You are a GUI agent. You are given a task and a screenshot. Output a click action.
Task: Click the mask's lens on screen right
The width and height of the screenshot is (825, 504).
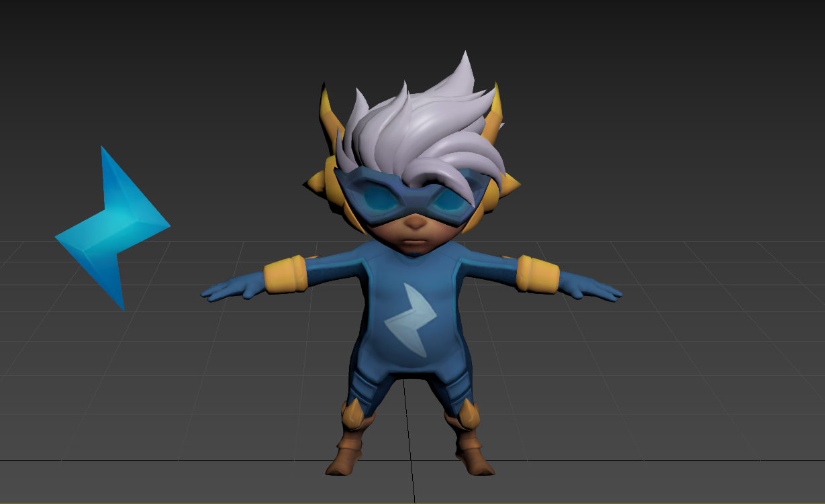[448, 200]
